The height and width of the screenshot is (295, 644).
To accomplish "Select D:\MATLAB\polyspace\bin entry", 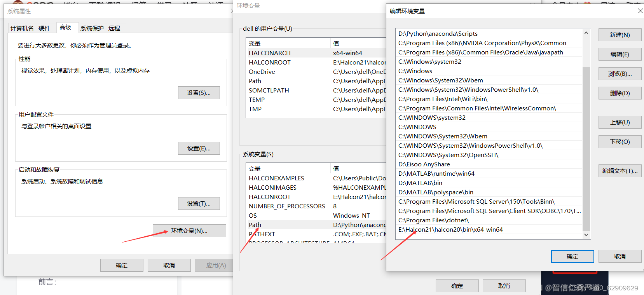I will [x=489, y=192].
